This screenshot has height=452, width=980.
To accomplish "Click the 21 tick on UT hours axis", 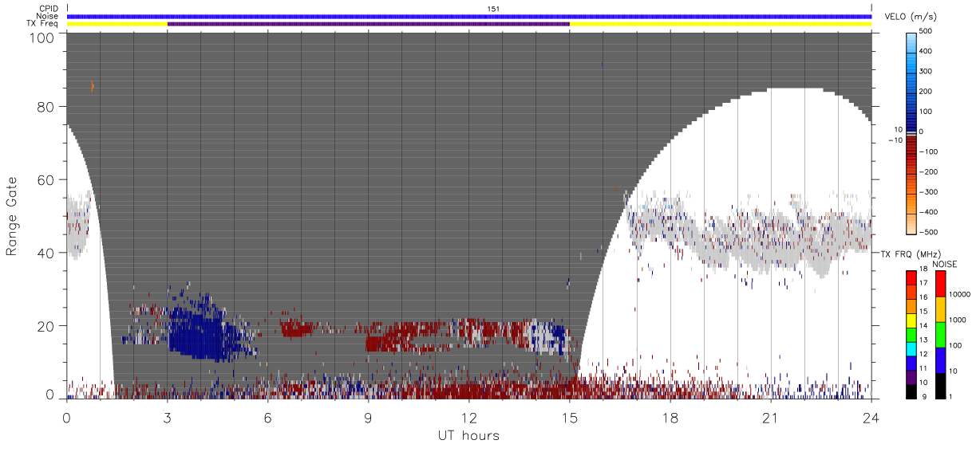I will click(x=770, y=417).
